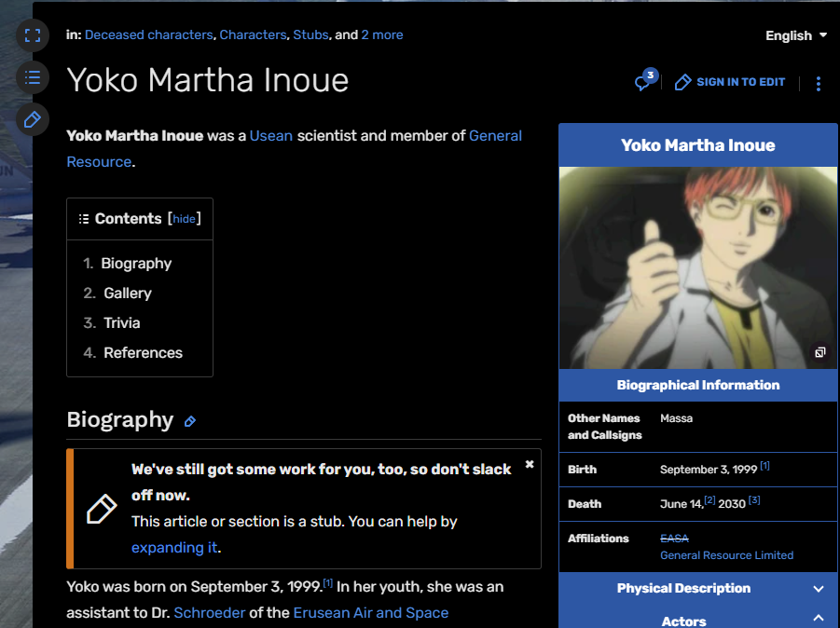Click the 'Yoko Martha Inoue' page title
Image resolution: width=840 pixels, height=628 pixels.
coord(208,80)
